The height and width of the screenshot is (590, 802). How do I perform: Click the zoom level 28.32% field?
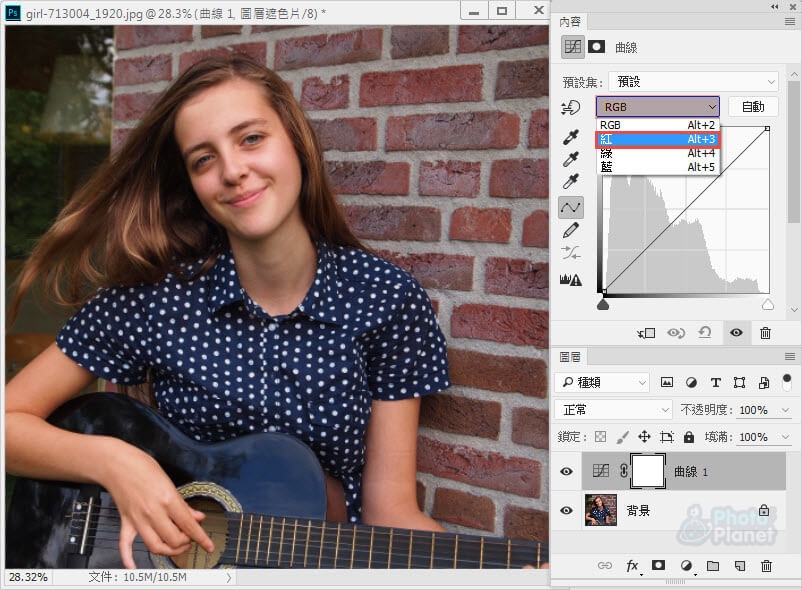coord(29,577)
